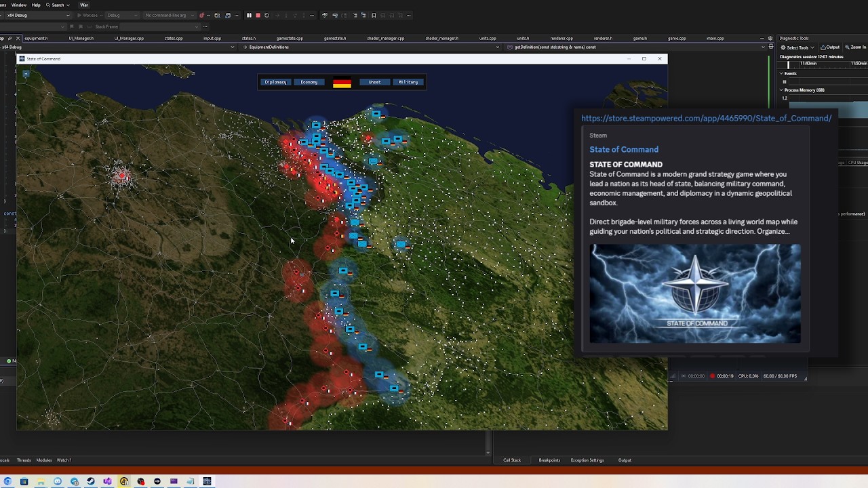Pause debugging with the Break All icon
Viewport: 868px width, 488px height.
(249, 15)
